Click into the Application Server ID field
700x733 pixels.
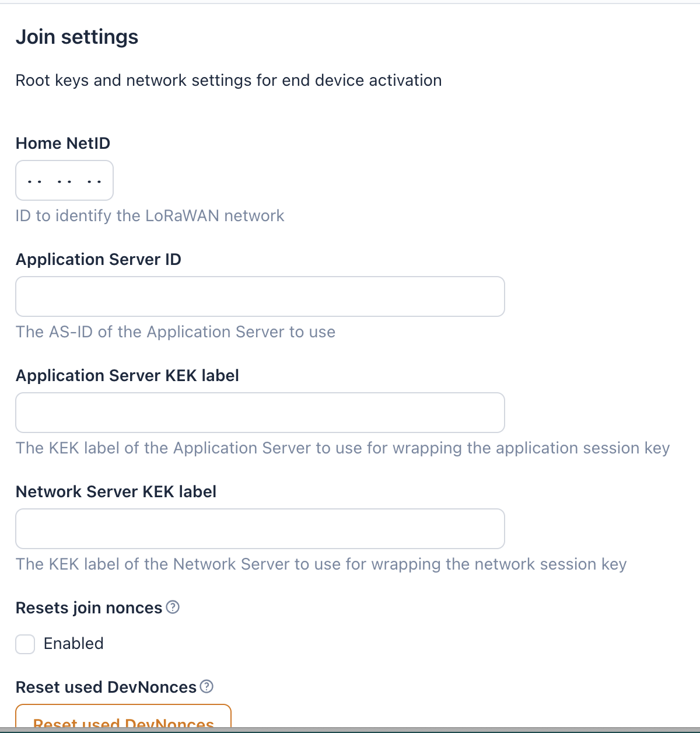(260, 296)
